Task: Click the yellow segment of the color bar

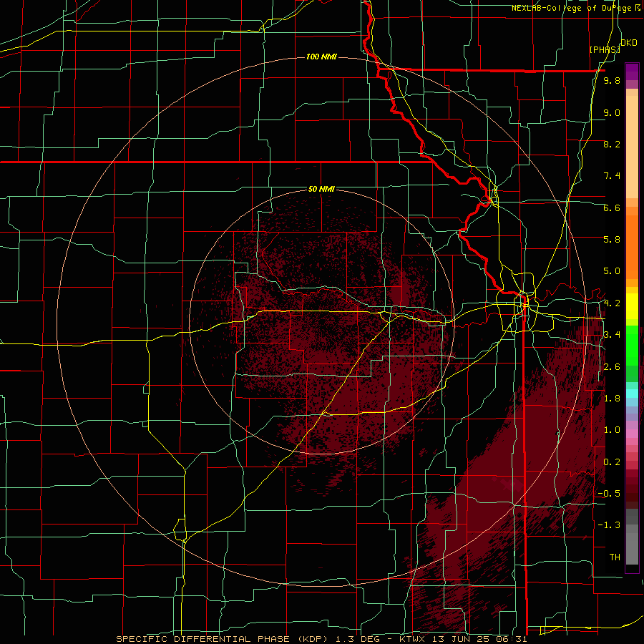Action: click(632, 306)
